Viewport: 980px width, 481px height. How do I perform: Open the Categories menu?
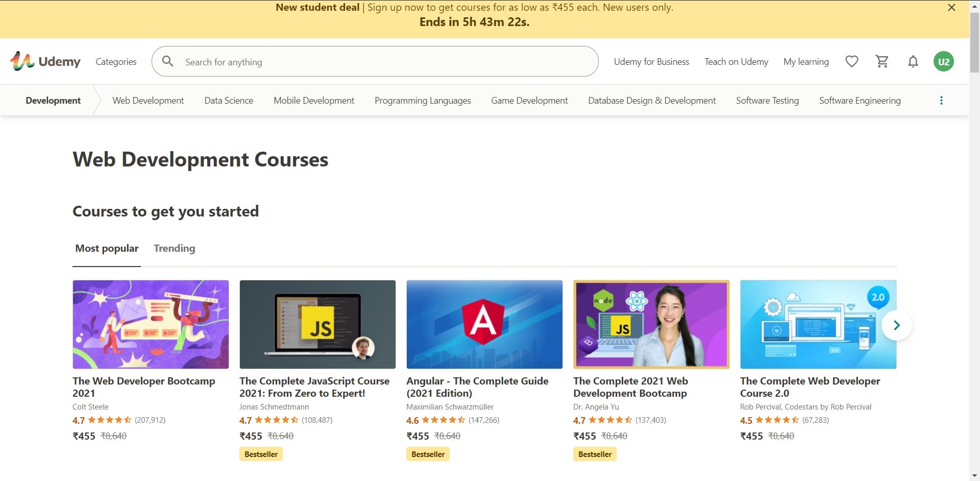[x=116, y=62]
